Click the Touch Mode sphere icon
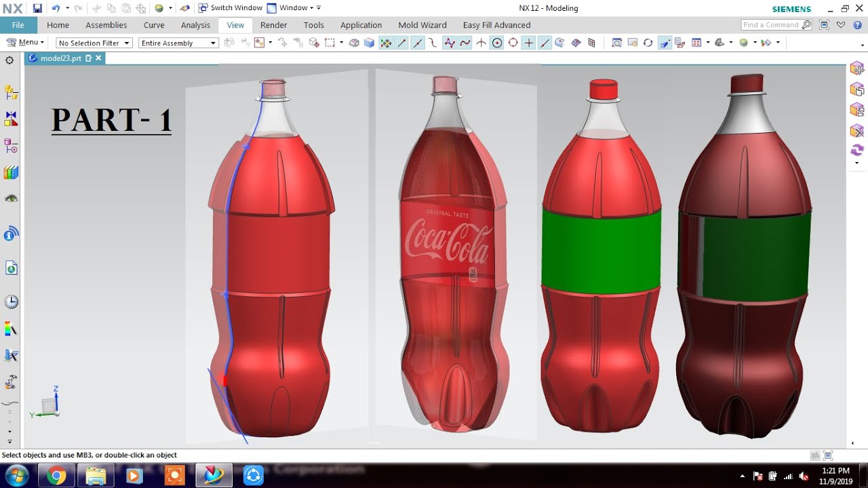 click(x=159, y=8)
